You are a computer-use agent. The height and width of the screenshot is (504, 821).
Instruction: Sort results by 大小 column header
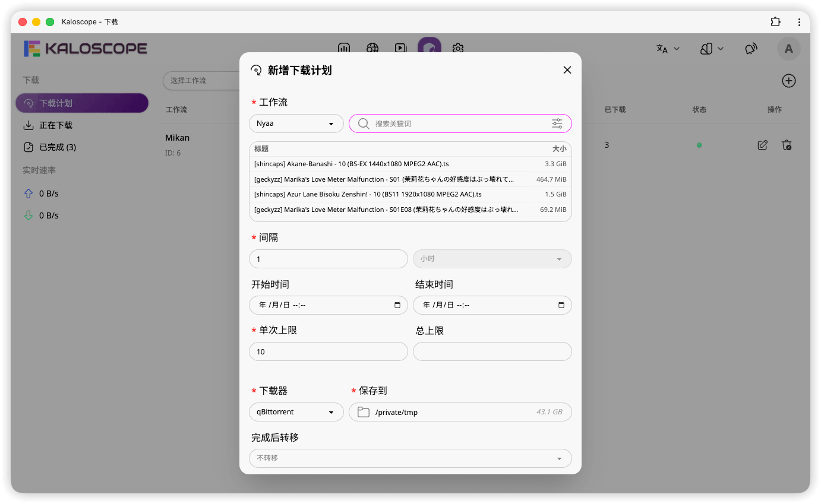coord(559,149)
